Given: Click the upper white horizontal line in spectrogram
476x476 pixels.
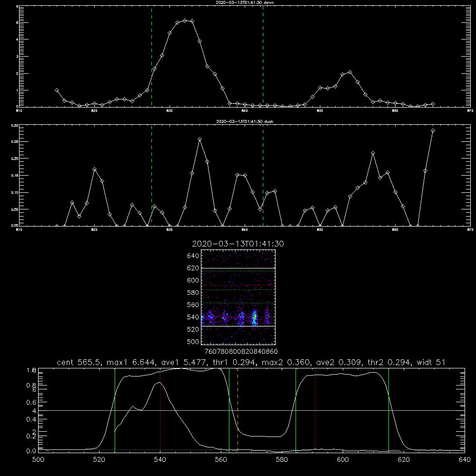Looking at the screenshot, I should [x=238, y=268].
